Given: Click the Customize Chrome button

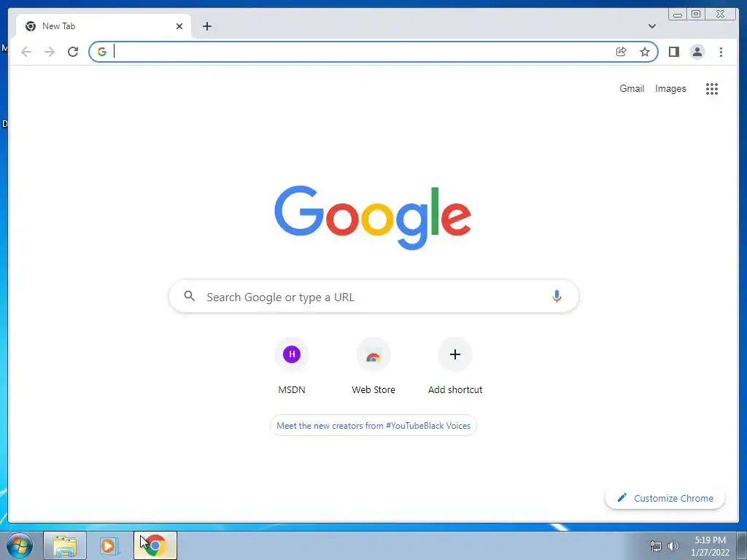Looking at the screenshot, I should pyautogui.click(x=665, y=498).
